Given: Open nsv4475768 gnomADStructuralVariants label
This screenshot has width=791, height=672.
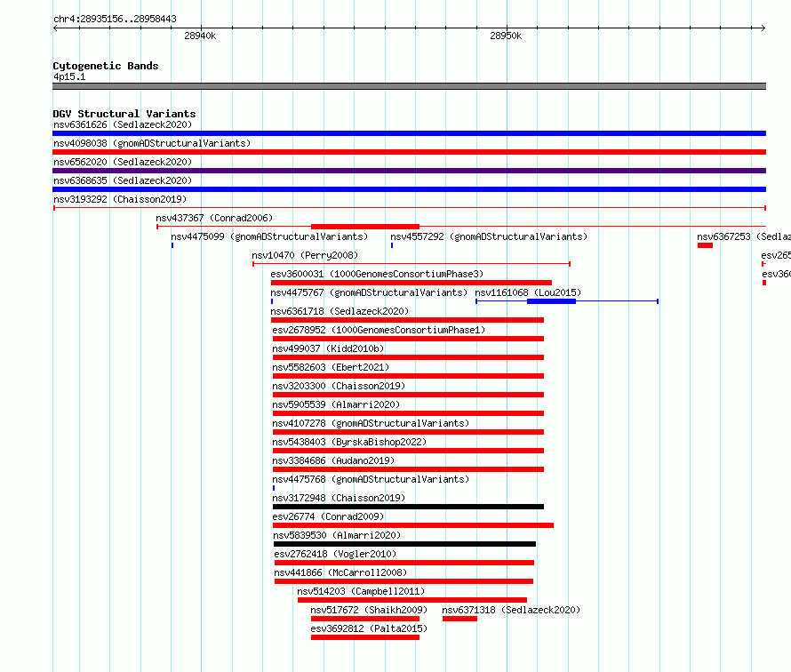Looking at the screenshot, I should [x=371, y=479].
